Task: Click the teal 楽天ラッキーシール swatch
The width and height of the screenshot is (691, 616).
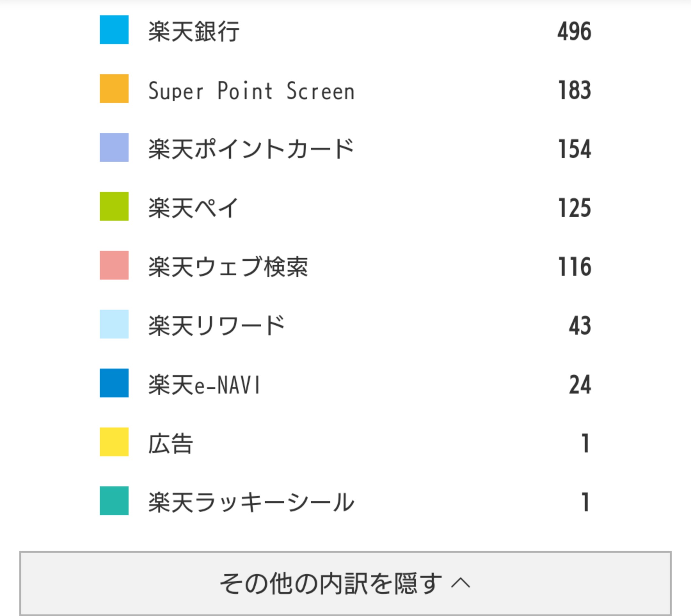Action: pos(114,501)
